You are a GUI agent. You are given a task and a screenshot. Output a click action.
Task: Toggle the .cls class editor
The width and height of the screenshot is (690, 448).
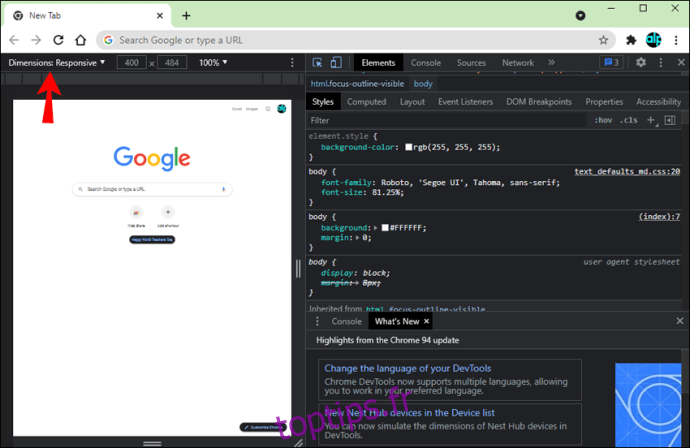point(628,120)
